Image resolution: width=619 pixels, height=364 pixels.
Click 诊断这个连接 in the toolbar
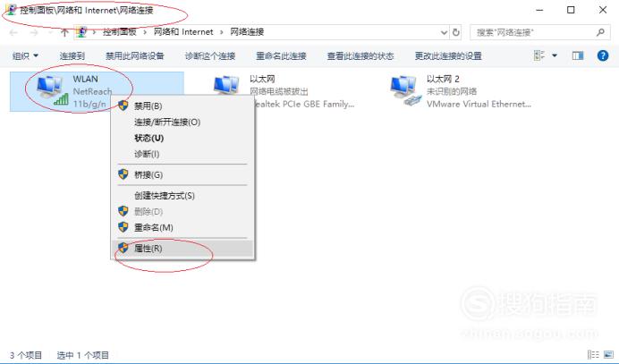[210, 56]
